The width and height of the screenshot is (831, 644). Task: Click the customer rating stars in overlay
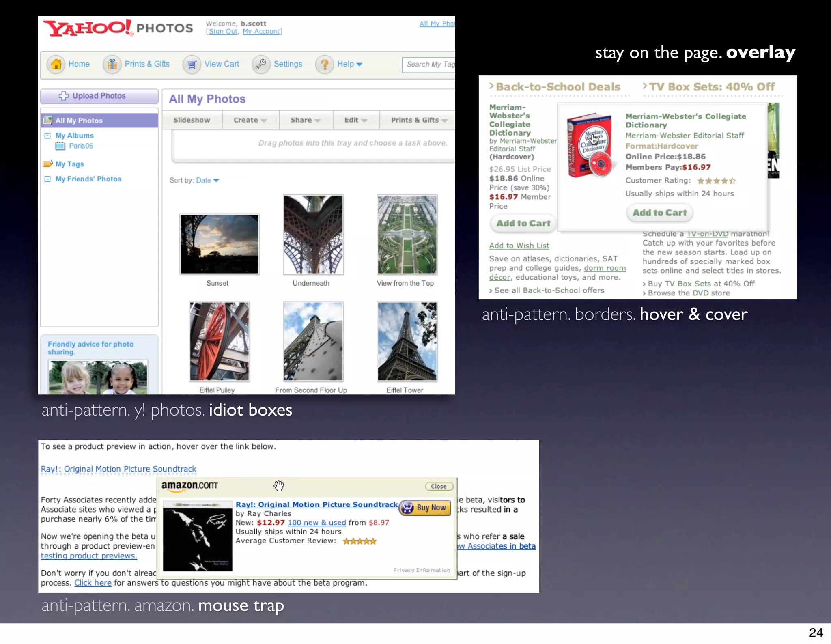(716, 181)
